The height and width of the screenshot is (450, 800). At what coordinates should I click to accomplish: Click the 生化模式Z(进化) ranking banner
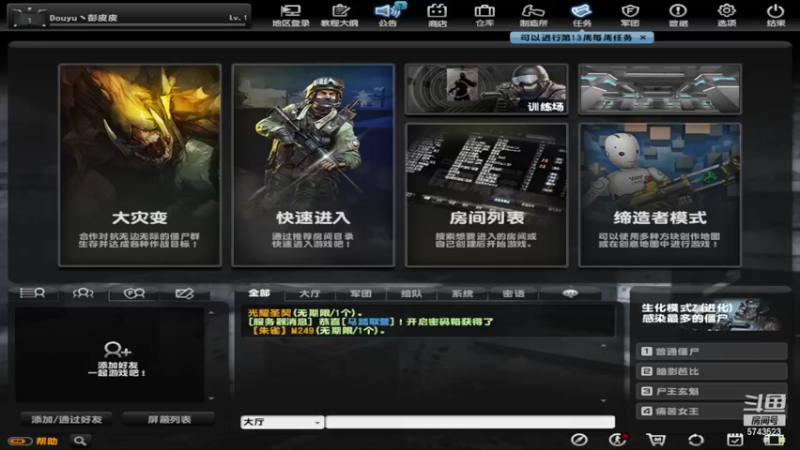pos(709,315)
